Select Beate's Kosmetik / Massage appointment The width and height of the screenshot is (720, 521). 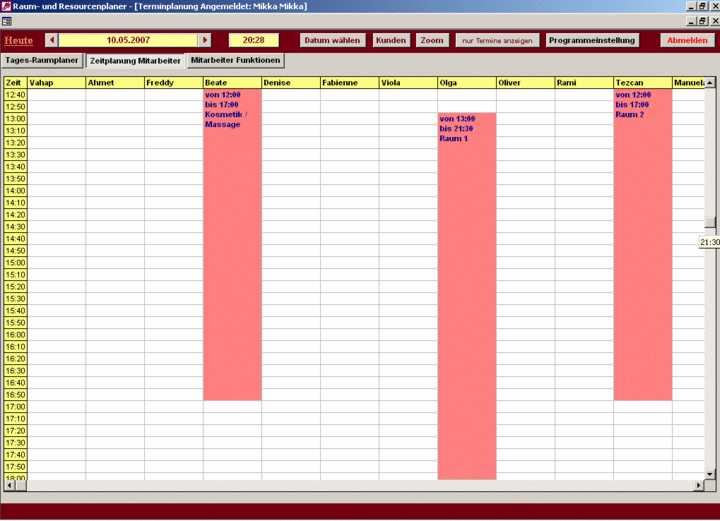pyautogui.click(x=232, y=245)
